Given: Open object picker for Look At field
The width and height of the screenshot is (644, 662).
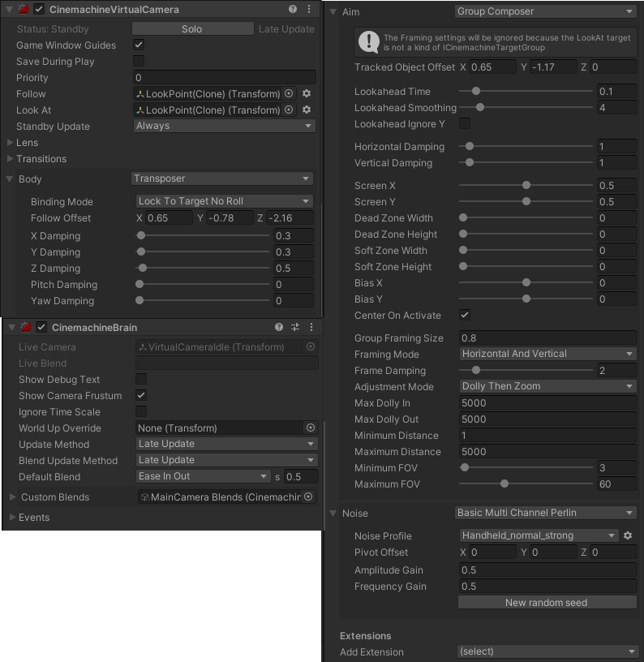Looking at the screenshot, I should pos(289,110).
